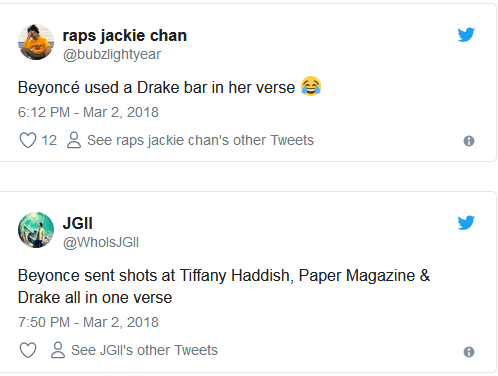Open the 6:12 PM - Mar 2, 2018 timestamp

click(88, 112)
